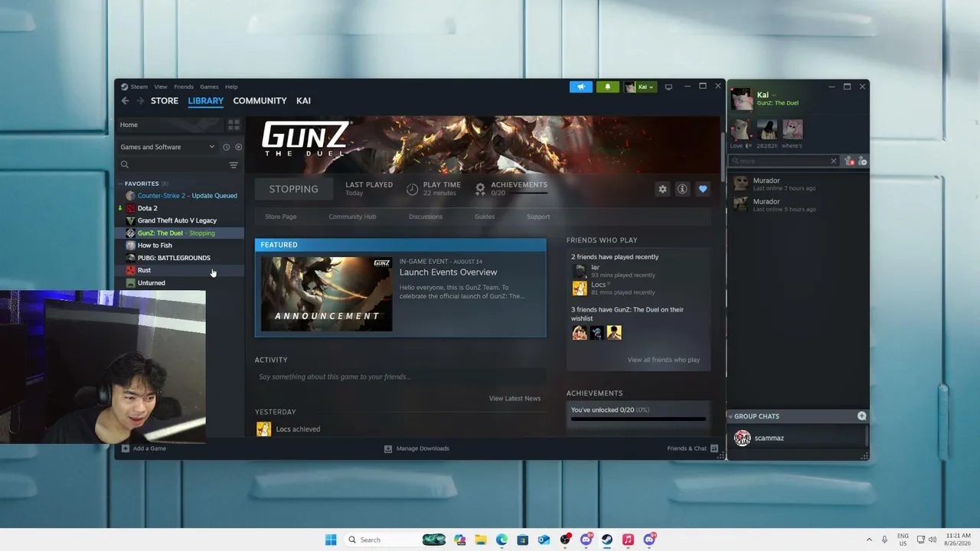Screen dimensions: 980x551
Task: Click the achievements progress bar
Action: (639, 419)
